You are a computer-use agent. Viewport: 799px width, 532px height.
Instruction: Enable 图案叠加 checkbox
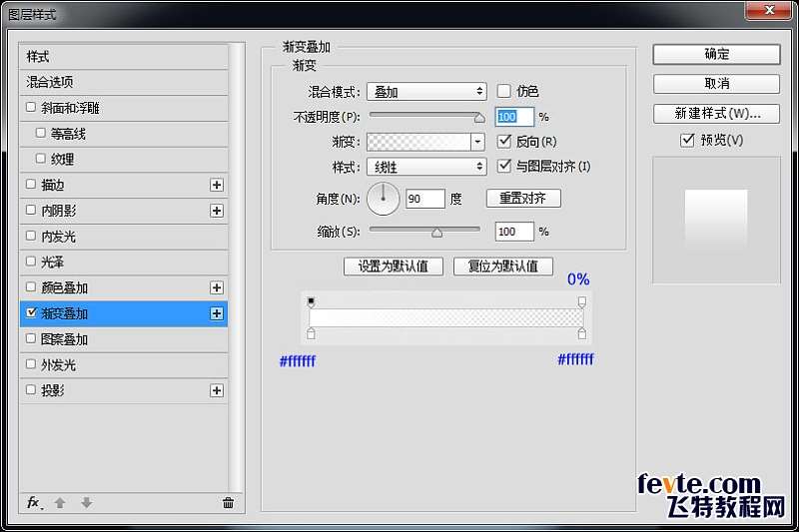(31, 338)
